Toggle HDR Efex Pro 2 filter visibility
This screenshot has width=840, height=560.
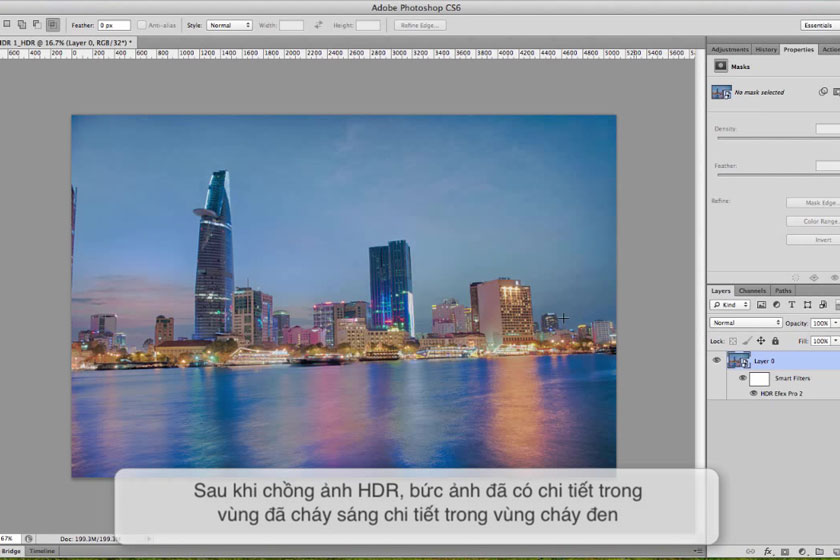point(753,393)
